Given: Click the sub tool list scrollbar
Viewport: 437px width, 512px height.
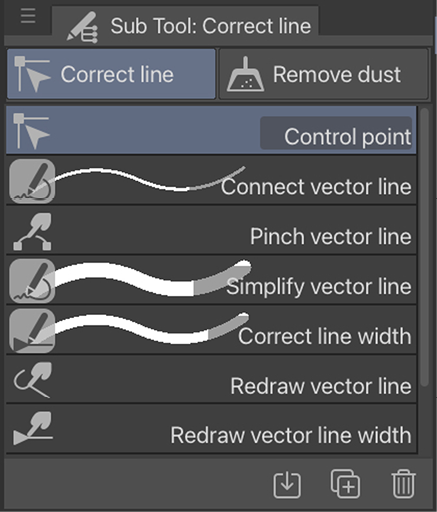Looking at the screenshot, I should point(424,247).
